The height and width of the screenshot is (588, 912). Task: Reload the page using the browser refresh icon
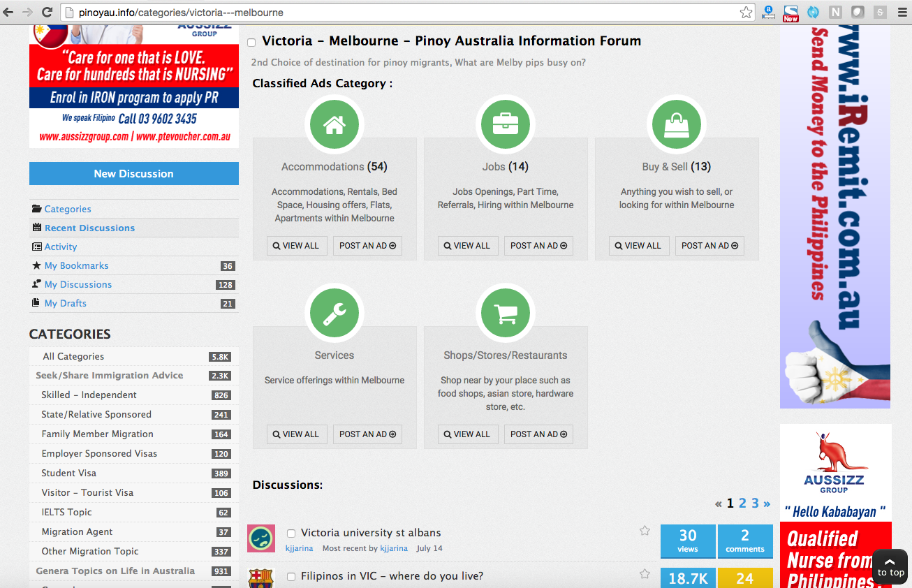[x=47, y=13]
